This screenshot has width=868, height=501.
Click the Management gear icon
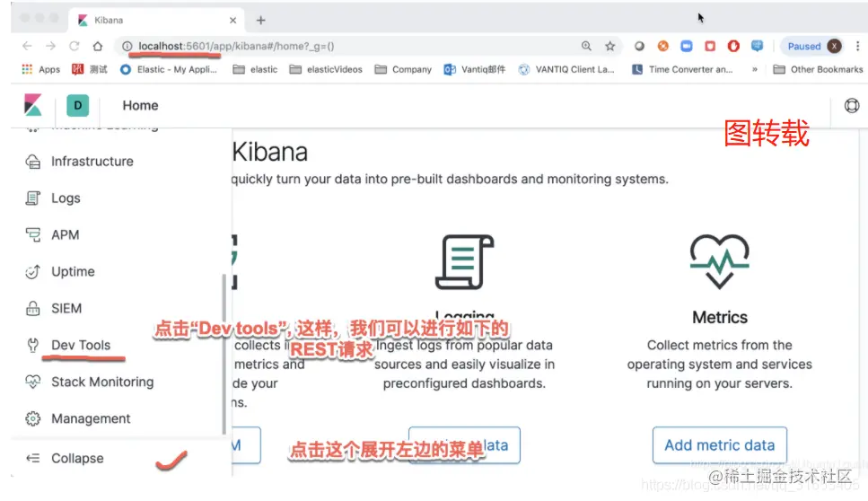coord(32,418)
